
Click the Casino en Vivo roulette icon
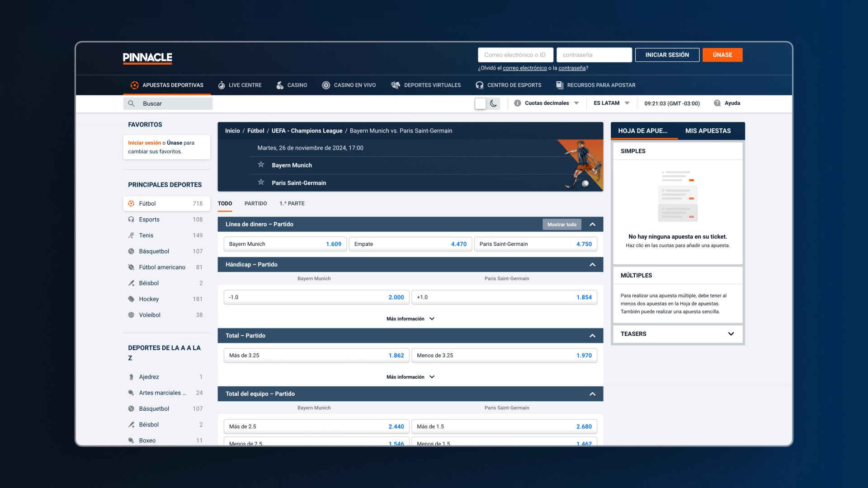(x=326, y=85)
